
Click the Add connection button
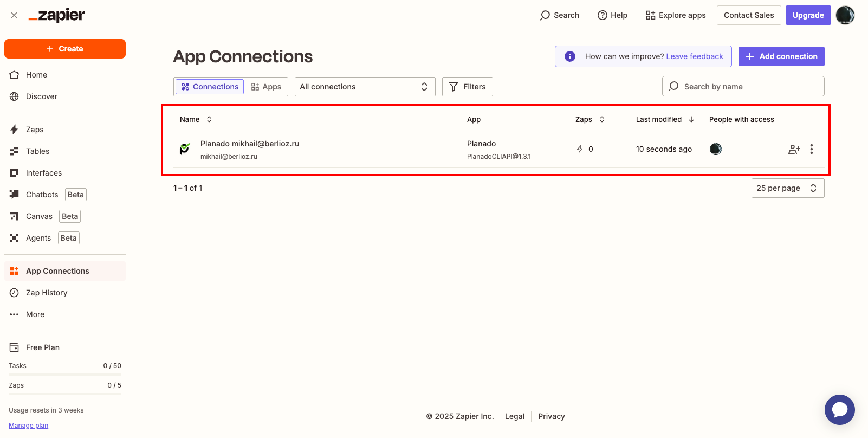[x=781, y=56]
